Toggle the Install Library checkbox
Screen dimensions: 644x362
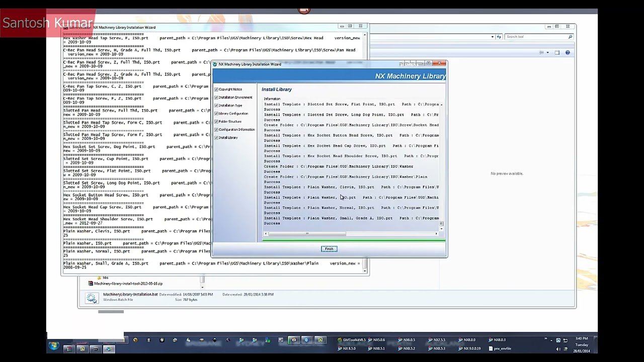pyautogui.click(x=216, y=138)
